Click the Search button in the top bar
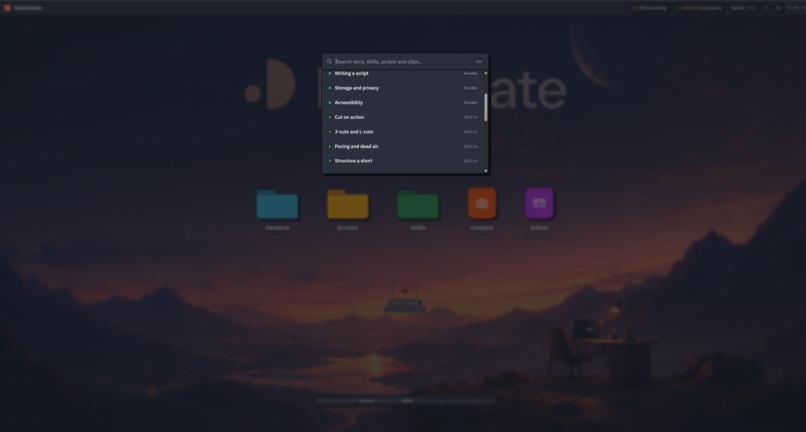This screenshot has width=806, height=432. 743,8
